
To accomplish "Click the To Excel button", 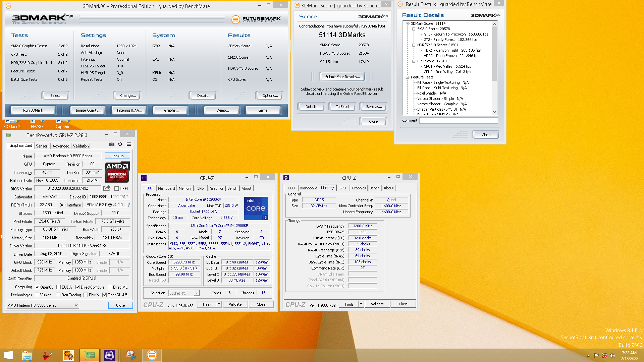I will pos(342,107).
